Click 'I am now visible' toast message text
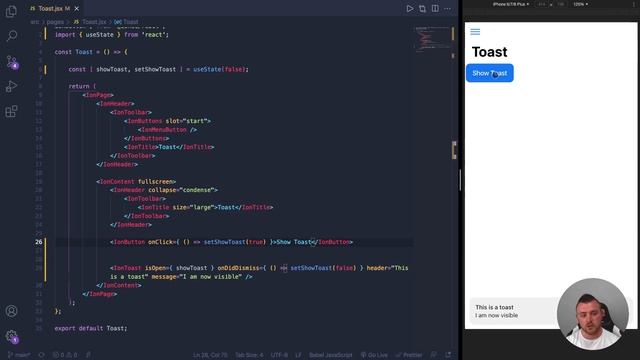 pyautogui.click(x=496, y=315)
